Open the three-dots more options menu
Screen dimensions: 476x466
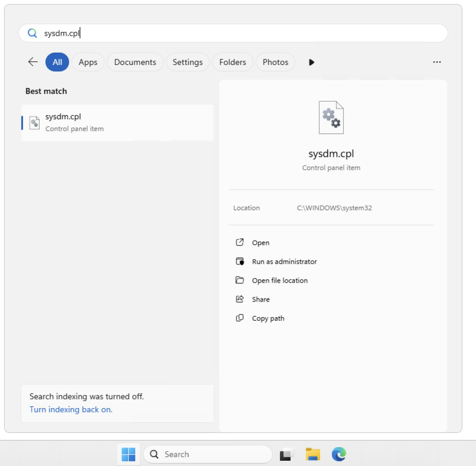pyautogui.click(x=437, y=62)
